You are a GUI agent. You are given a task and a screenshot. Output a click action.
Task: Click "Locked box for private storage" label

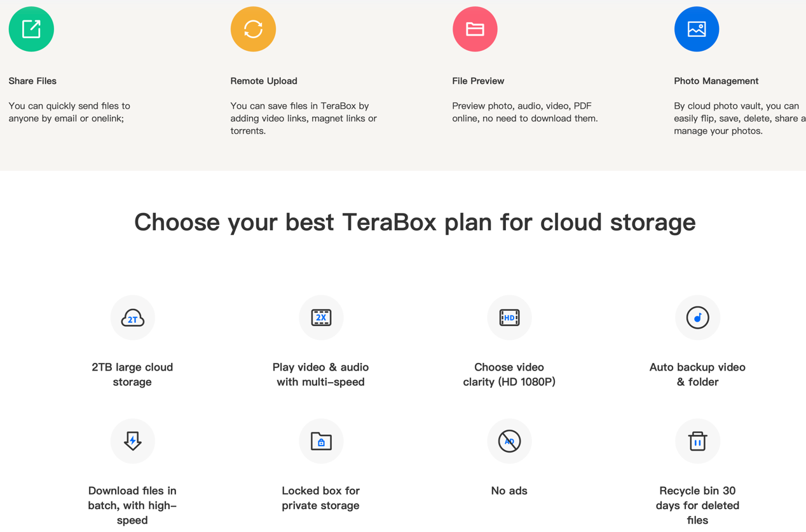coord(320,498)
